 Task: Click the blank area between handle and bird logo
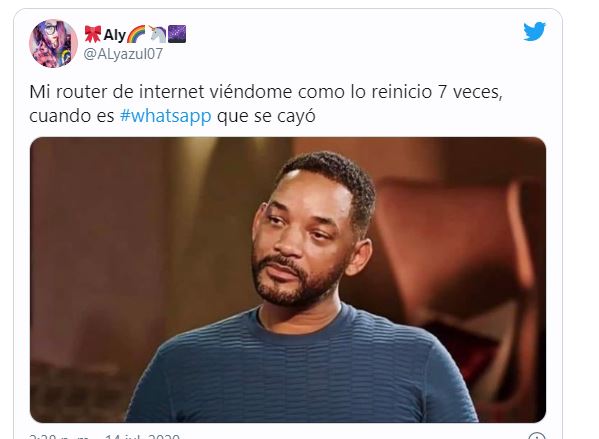(x=344, y=42)
